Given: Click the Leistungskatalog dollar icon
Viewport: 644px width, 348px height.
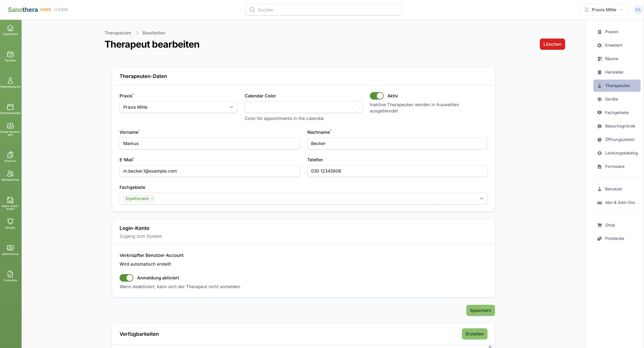Looking at the screenshot, I should tap(600, 153).
